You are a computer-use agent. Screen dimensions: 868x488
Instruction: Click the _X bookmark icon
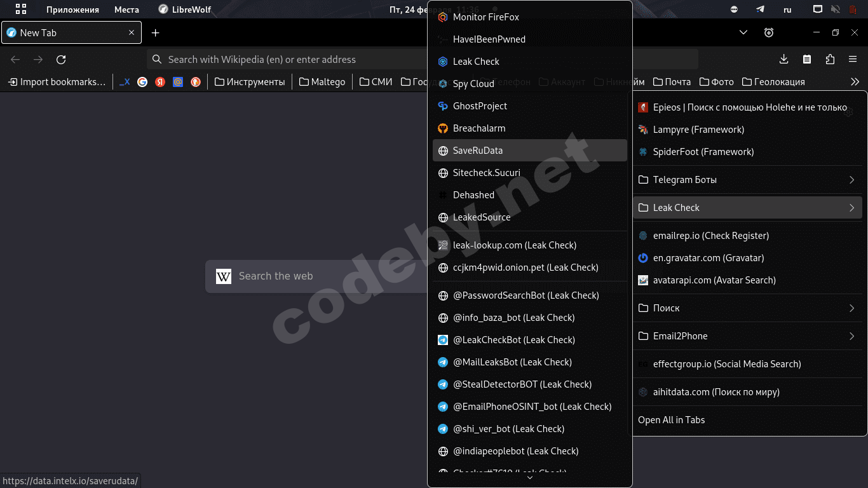point(125,82)
